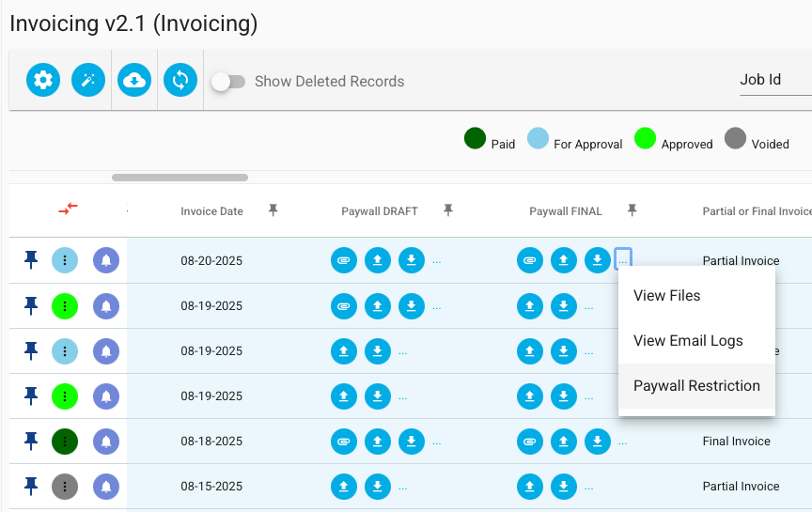The image size is (812, 512).
Task: Open status menu for 08-20-2025 invoice row
Action: point(65,260)
